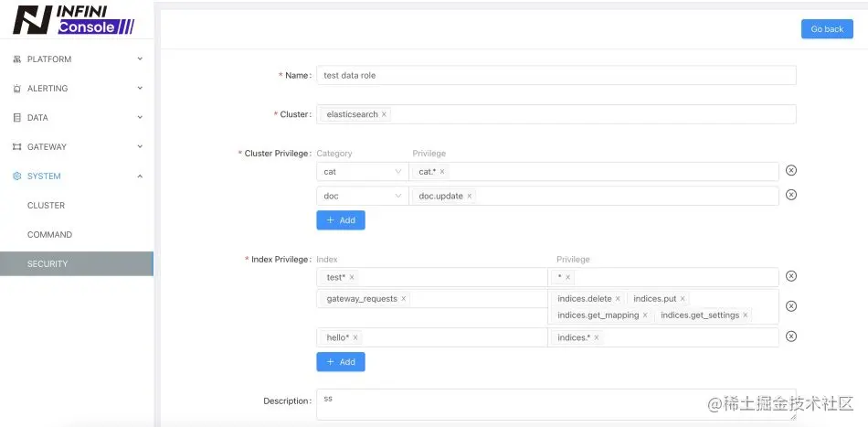Remove the indices.put tag
The width and height of the screenshot is (868, 427).
point(683,298)
